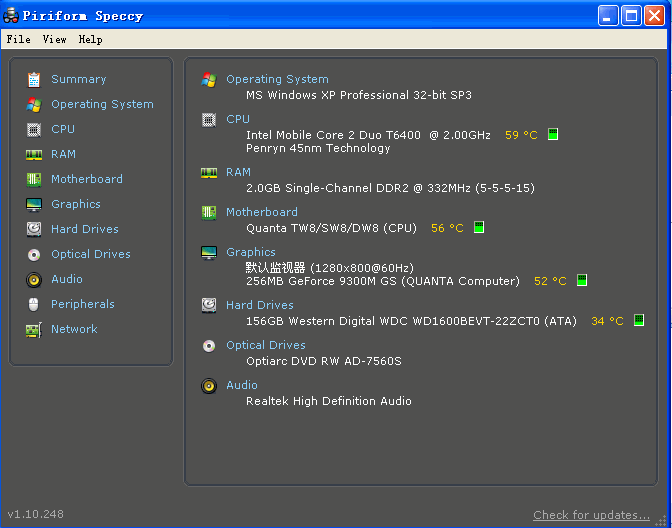This screenshot has height=528, width=672.
Task: Select Peripherals in the sidebar
Action: pyautogui.click(x=83, y=304)
